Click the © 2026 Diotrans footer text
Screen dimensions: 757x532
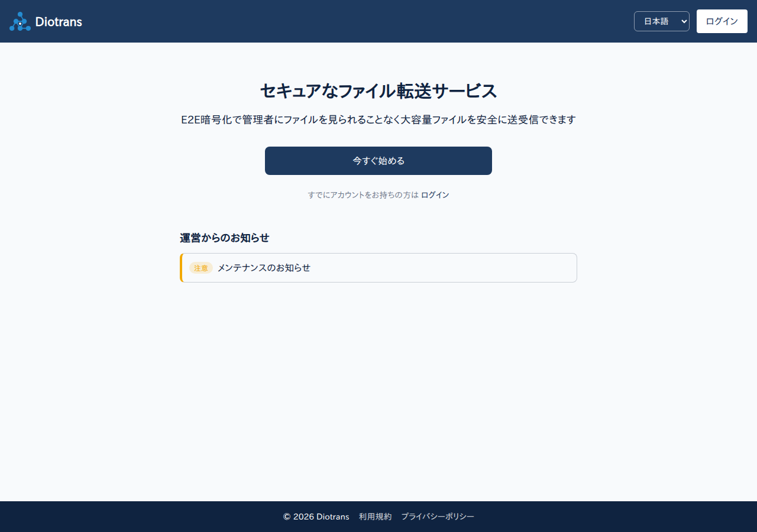pos(316,517)
